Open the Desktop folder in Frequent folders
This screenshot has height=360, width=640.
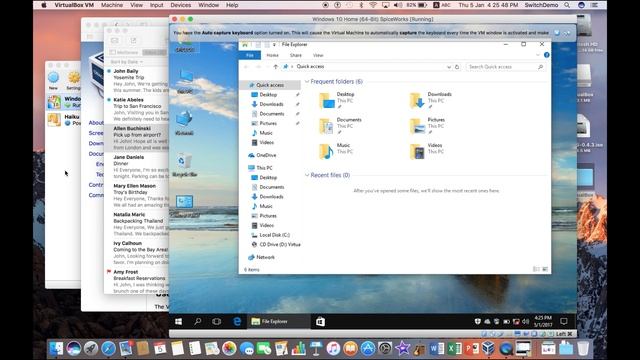tap(336, 100)
